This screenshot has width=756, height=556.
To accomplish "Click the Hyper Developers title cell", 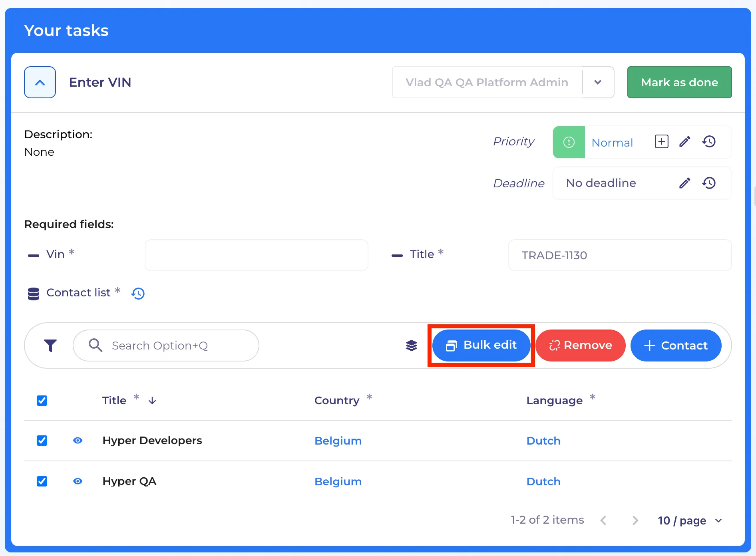I will tap(152, 441).
